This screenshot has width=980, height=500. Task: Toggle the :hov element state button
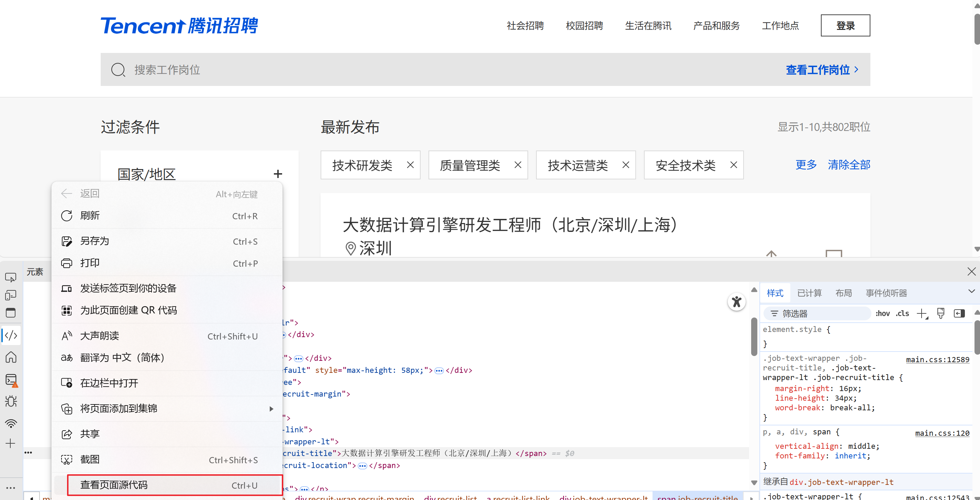pyautogui.click(x=882, y=313)
